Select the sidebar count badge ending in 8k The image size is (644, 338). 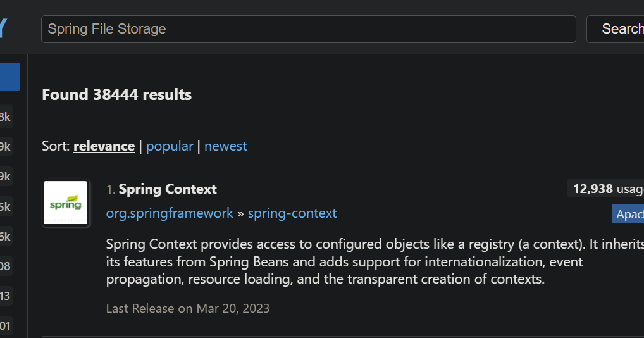coord(6,117)
